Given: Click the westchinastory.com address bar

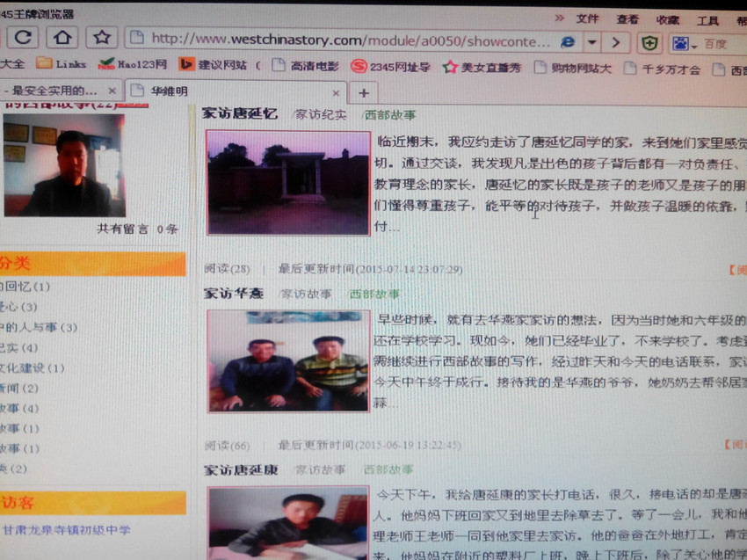Looking at the screenshot, I should [350, 40].
